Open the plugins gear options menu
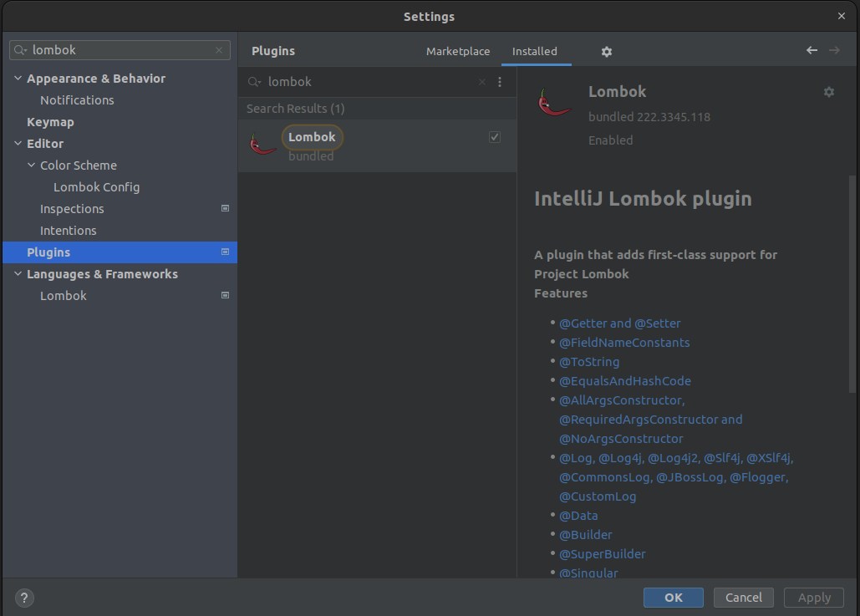The image size is (860, 616). pyautogui.click(x=606, y=52)
